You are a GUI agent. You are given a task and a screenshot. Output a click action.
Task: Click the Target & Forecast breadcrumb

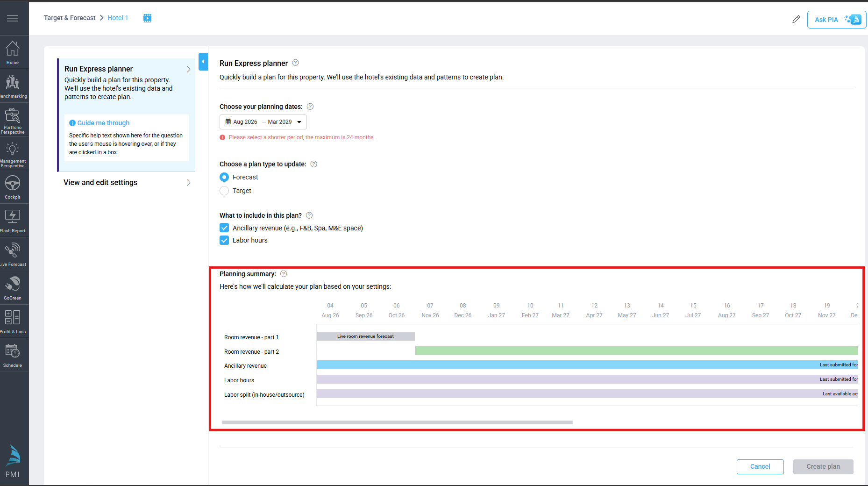pos(70,18)
